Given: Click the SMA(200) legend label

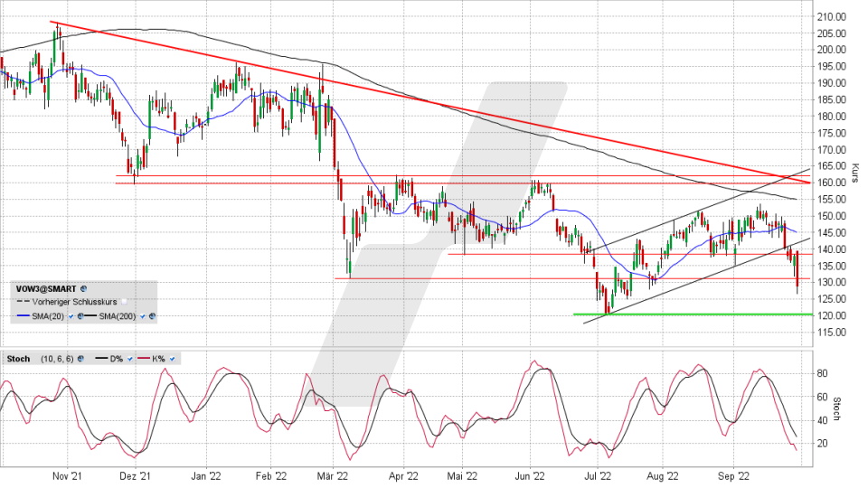Looking at the screenshot, I should click(x=118, y=316).
